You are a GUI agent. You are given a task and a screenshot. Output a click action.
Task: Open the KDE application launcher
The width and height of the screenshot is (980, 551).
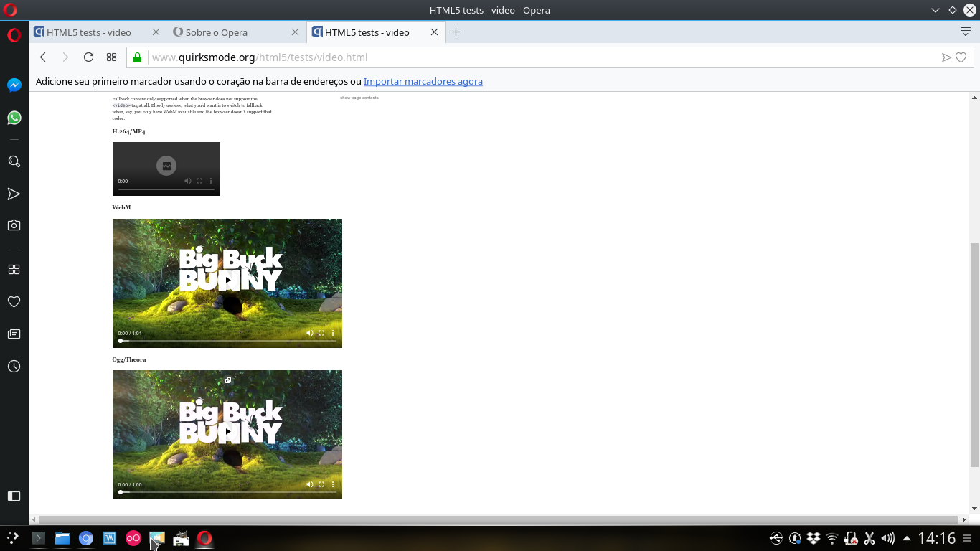(13, 537)
